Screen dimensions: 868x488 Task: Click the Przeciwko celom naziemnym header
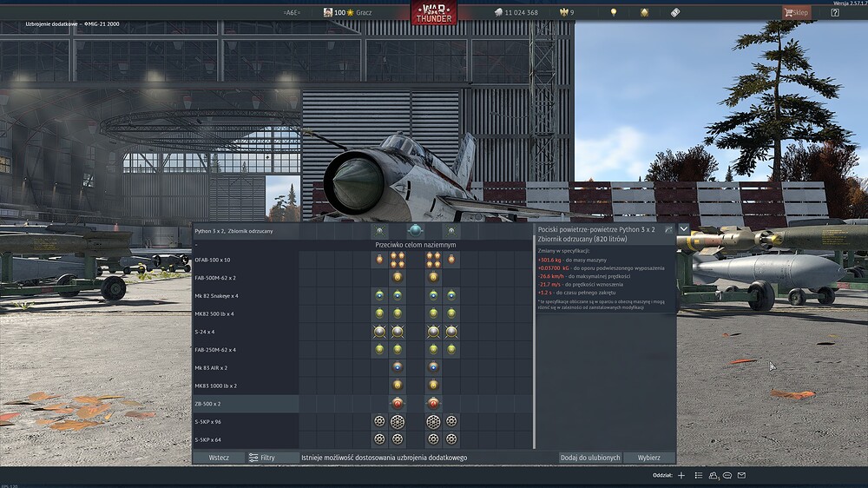[415, 245]
